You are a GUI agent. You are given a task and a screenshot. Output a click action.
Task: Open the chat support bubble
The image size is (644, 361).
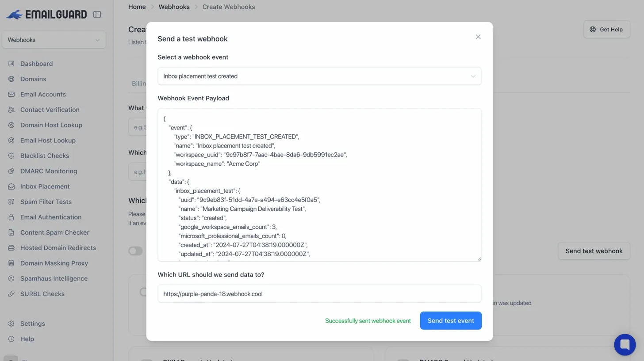coord(625,345)
